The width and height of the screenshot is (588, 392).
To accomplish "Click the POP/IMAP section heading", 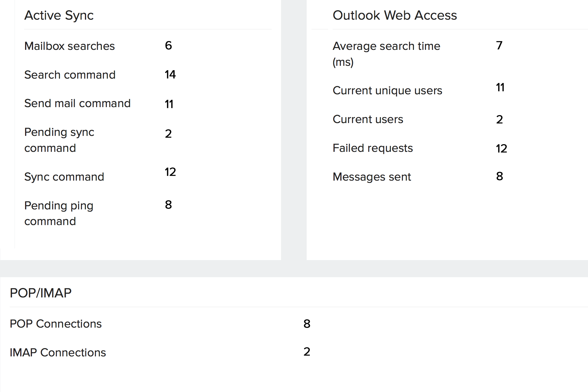I will tap(40, 293).
